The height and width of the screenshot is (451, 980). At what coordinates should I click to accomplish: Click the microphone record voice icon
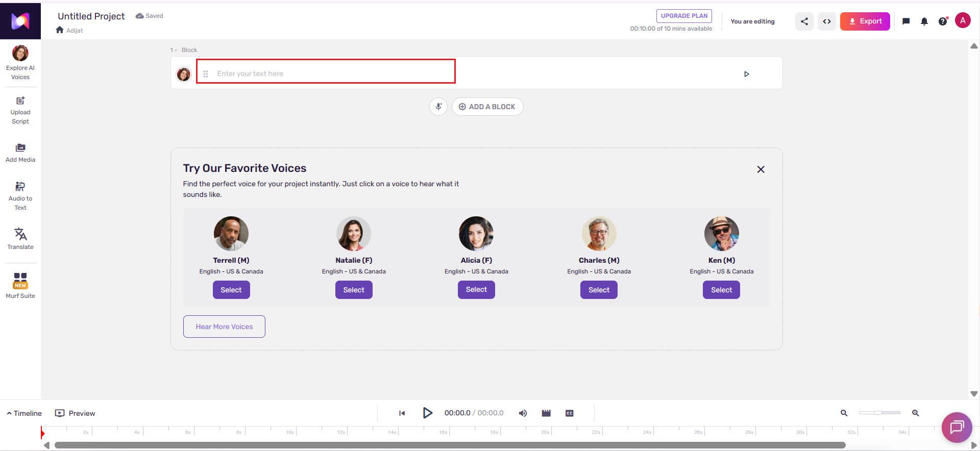[x=438, y=107]
